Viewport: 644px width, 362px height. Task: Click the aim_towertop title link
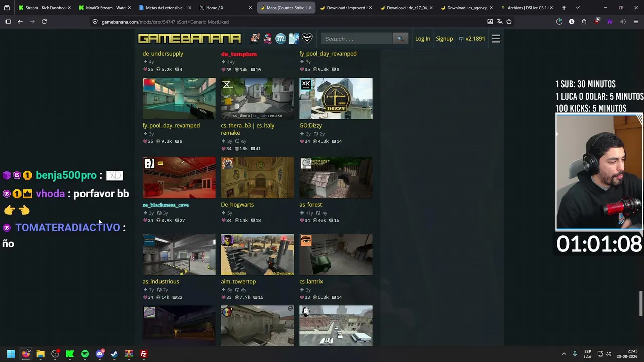pos(238,282)
